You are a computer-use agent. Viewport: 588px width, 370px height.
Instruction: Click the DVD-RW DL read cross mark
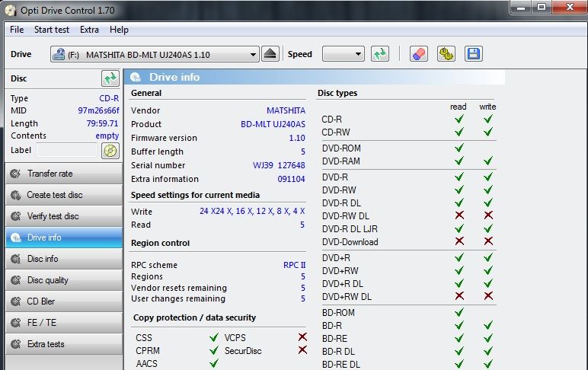(x=459, y=215)
